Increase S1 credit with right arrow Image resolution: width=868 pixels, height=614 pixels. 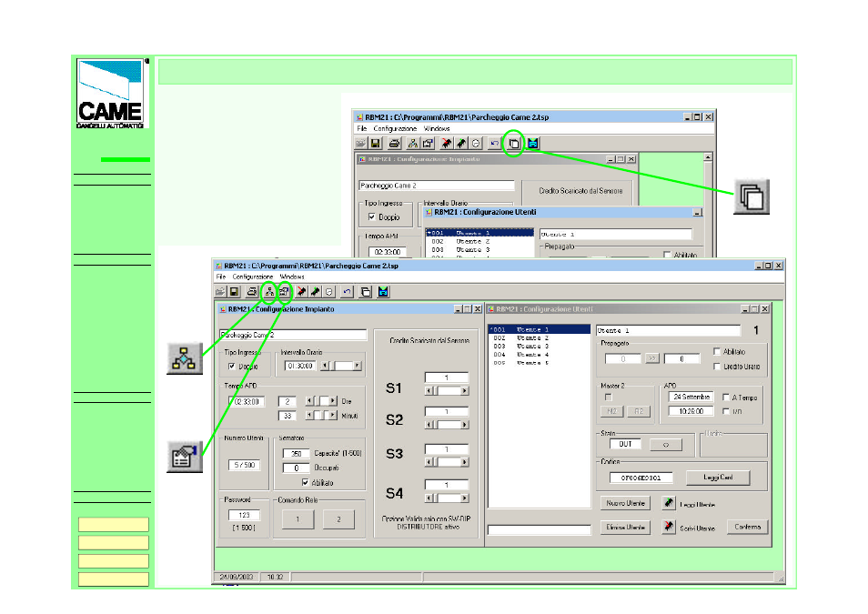coord(464,390)
